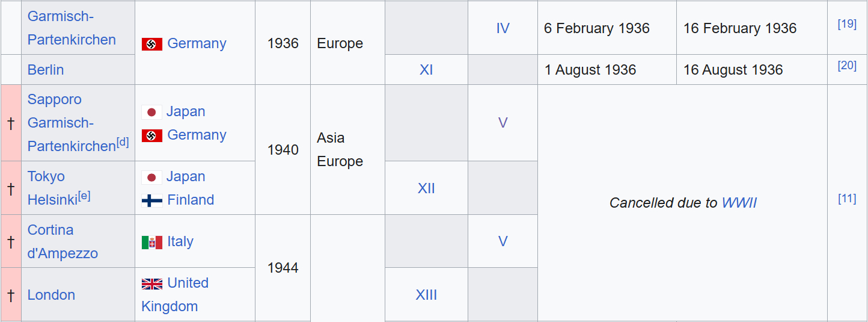
Task: Jump to reference citation [19]
Action: tap(847, 24)
